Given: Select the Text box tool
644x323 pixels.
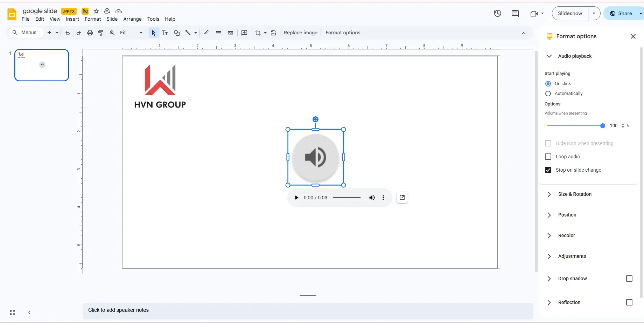Looking at the screenshot, I should [165, 33].
